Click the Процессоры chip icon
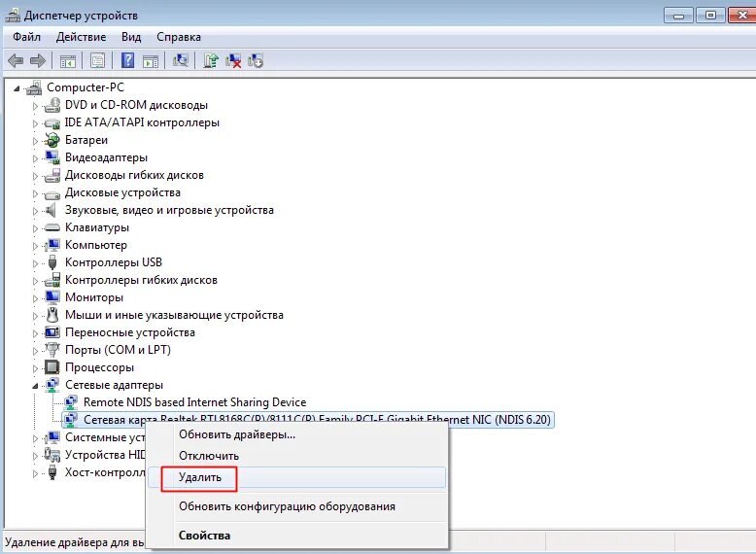The height and width of the screenshot is (554, 756). pyautogui.click(x=52, y=367)
